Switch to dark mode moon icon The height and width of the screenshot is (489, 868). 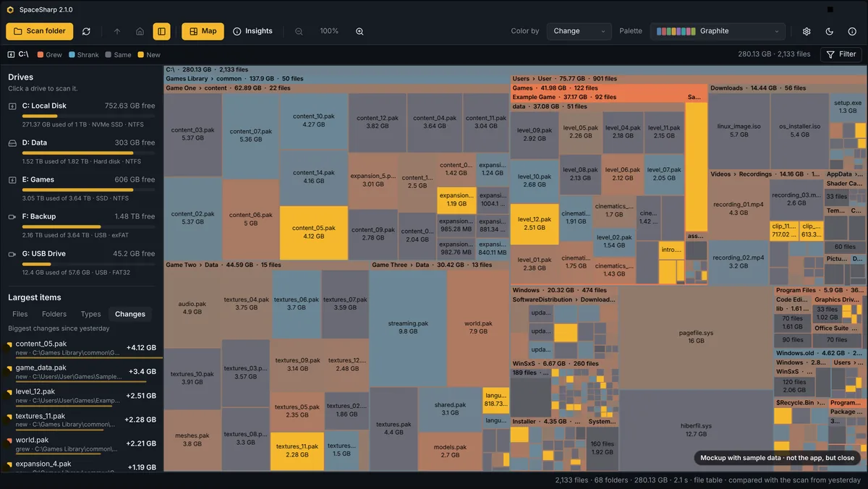pyautogui.click(x=830, y=31)
